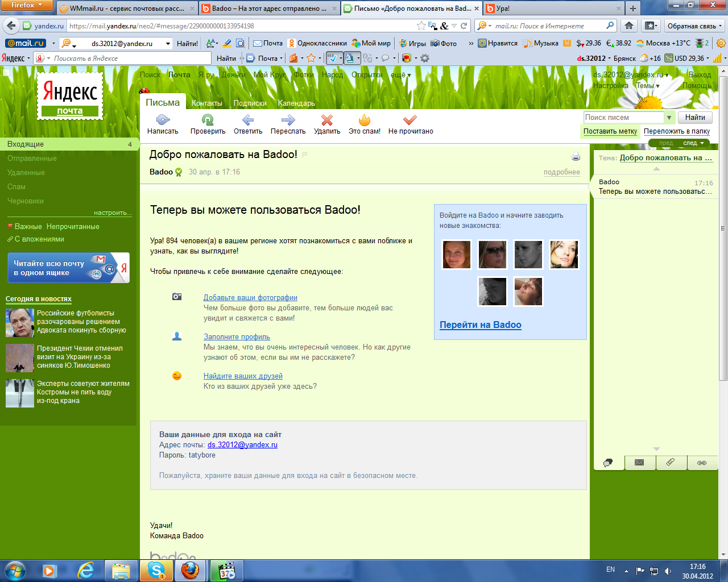Click the Поставить метку button
Viewport: 728px width, 582px height.
610,131
